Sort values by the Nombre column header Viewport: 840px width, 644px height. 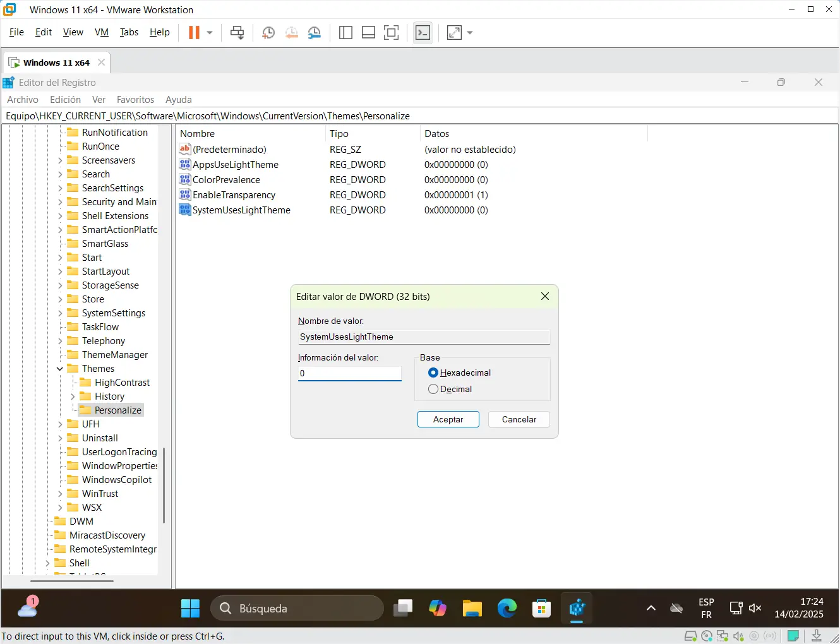[251, 134]
